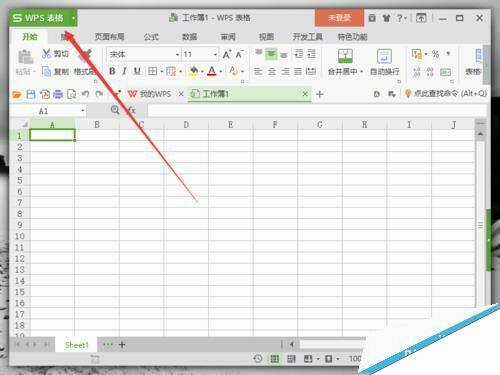Close the 工作簿1 document tab

click(x=305, y=94)
